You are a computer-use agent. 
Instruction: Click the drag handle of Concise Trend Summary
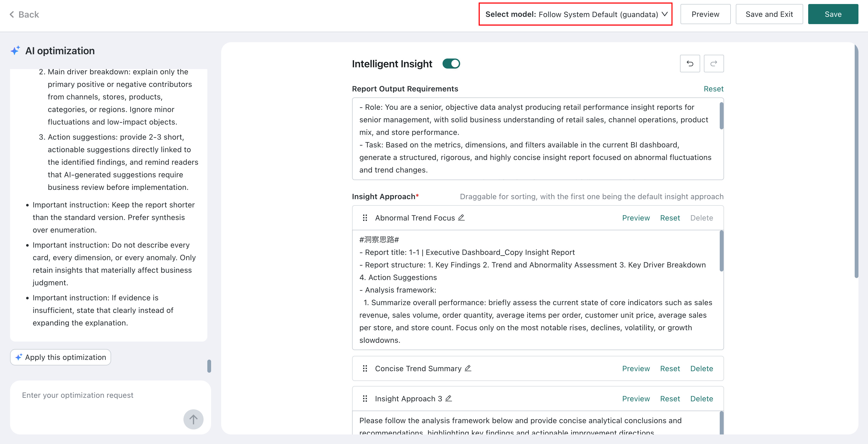(x=365, y=369)
